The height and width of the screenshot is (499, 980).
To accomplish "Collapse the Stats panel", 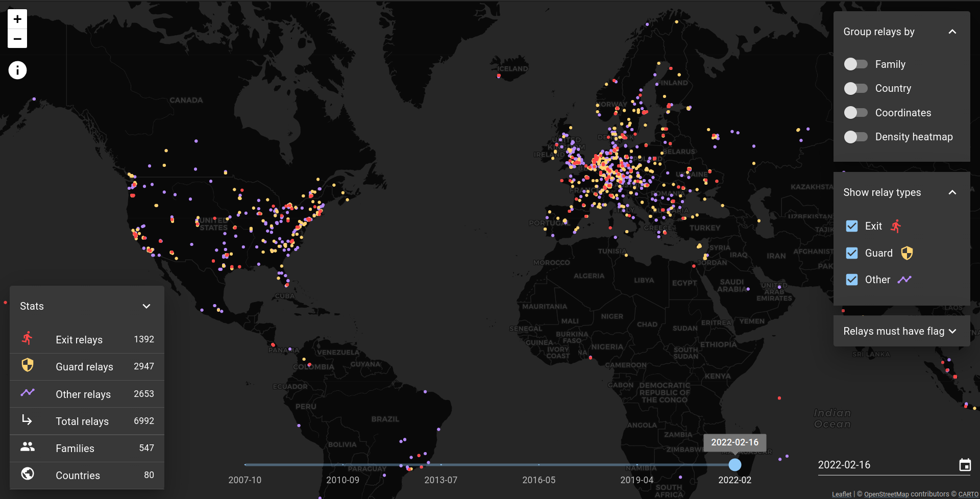I will point(146,306).
